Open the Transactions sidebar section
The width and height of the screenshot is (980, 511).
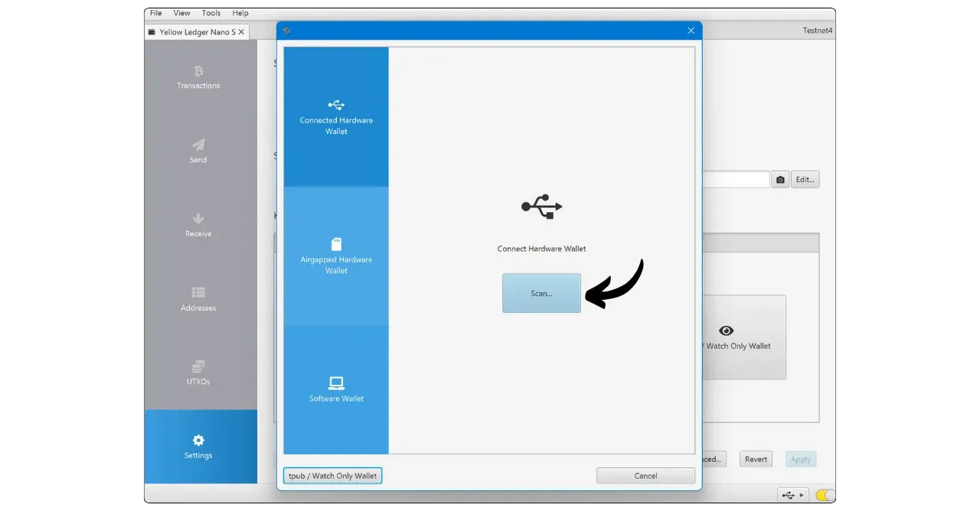coord(198,77)
